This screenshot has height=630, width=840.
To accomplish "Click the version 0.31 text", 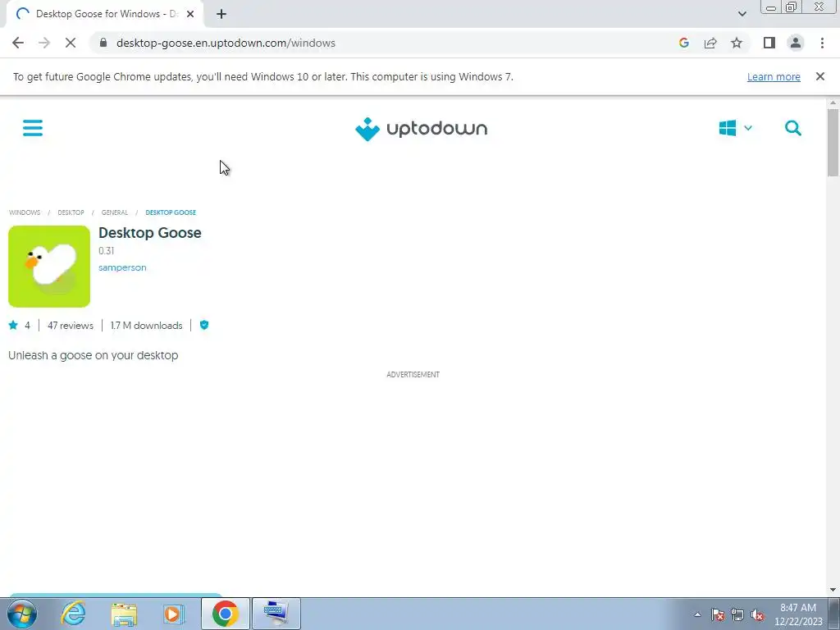I will pyautogui.click(x=106, y=251).
